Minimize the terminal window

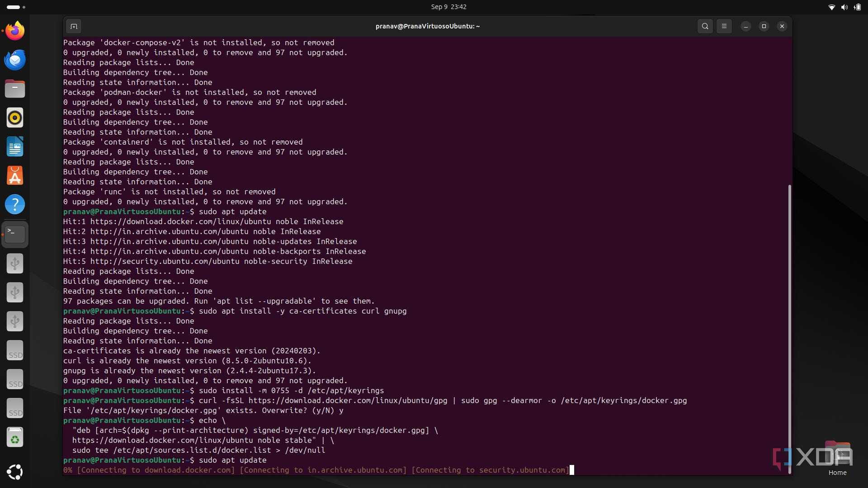pyautogui.click(x=746, y=26)
